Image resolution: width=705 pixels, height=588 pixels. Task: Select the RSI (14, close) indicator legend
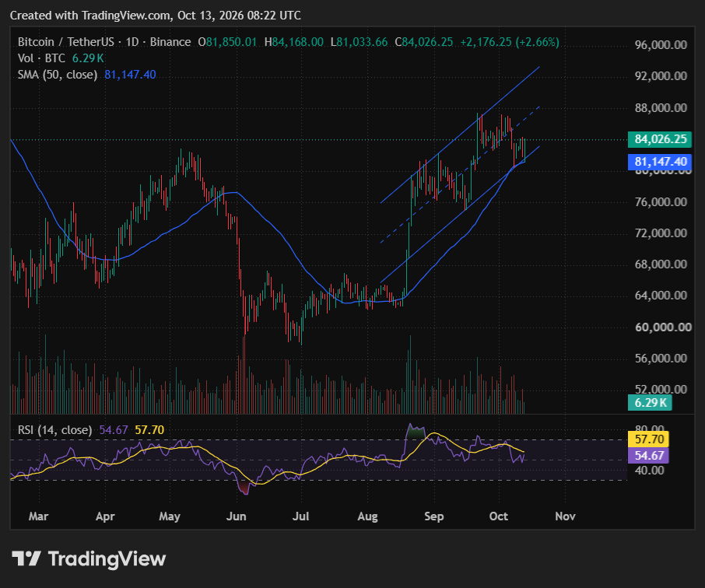(54, 430)
